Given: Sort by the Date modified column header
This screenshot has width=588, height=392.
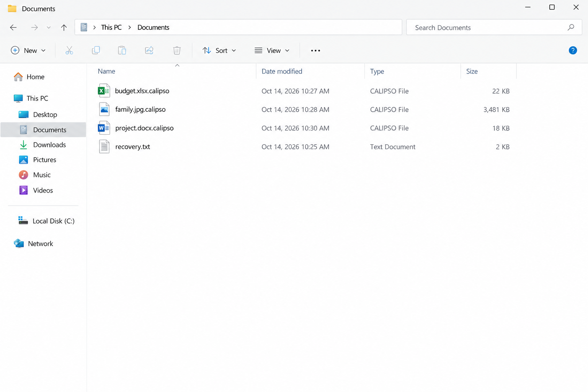Looking at the screenshot, I should [x=282, y=71].
